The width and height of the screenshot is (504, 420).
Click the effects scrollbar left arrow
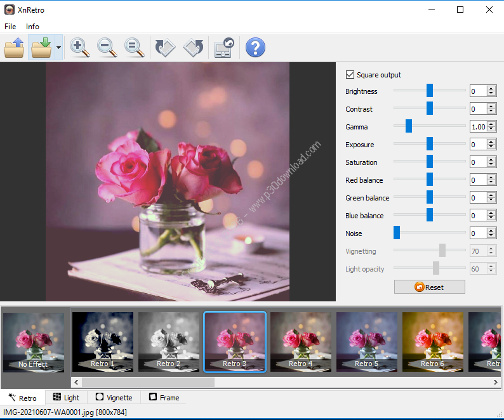click(76, 382)
